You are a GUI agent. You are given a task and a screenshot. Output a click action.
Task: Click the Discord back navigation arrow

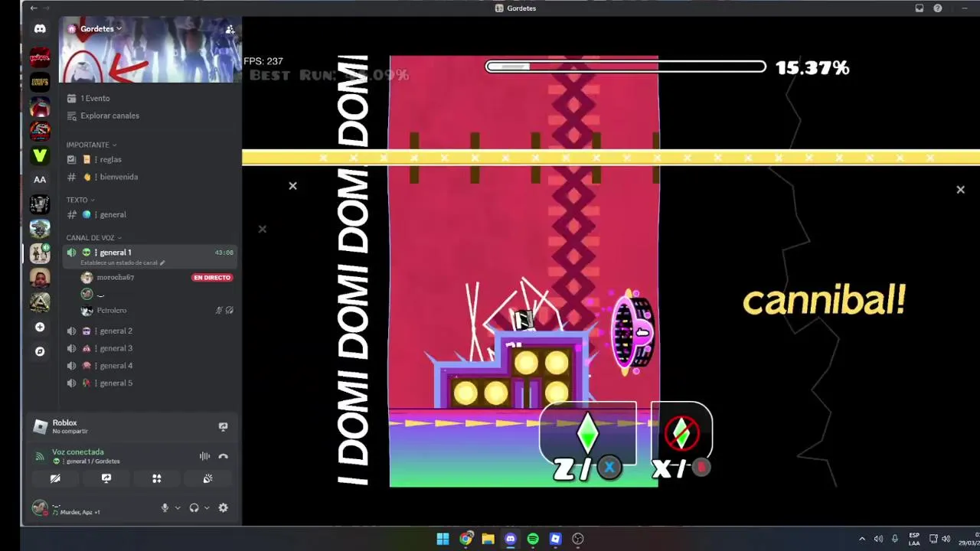coord(33,8)
